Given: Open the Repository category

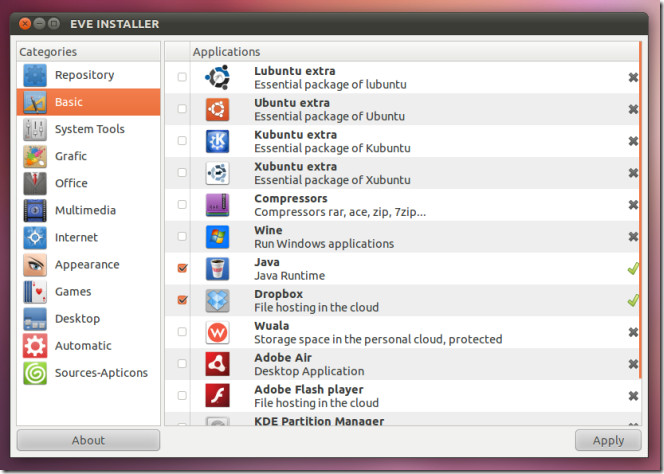Looking at the screenshot, I should coord(89,75).
